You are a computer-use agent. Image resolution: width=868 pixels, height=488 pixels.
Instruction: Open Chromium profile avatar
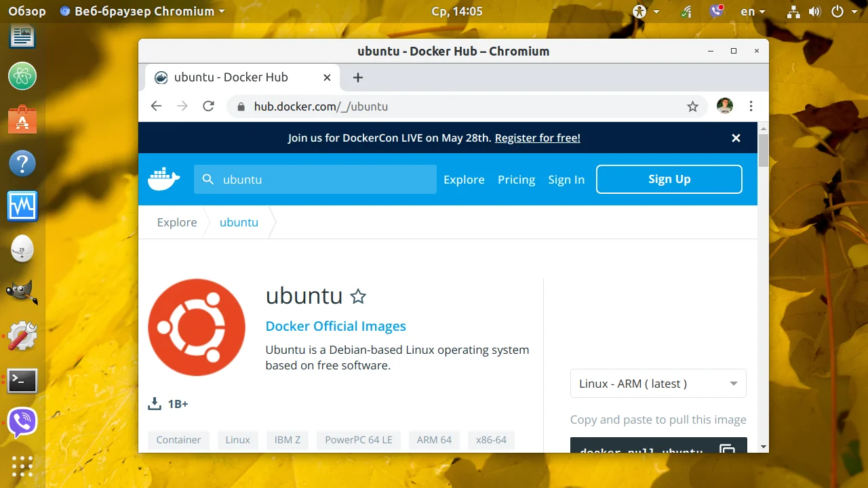tap(725, 106)
